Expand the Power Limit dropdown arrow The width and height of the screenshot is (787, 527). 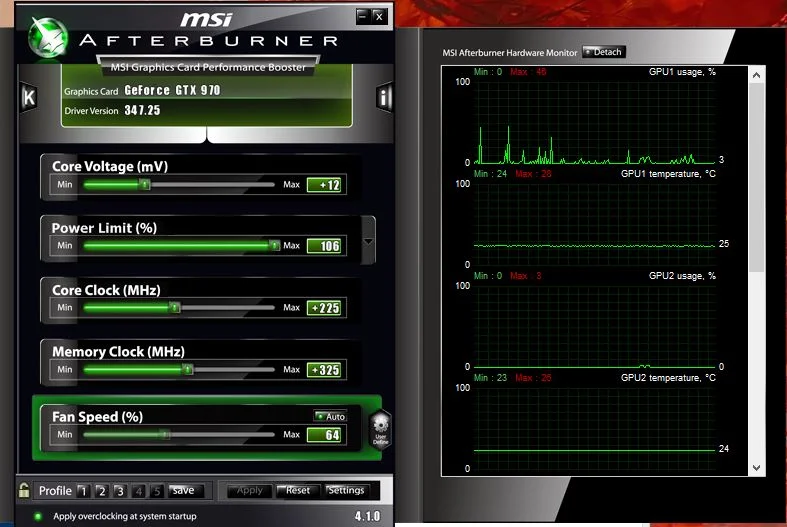pos(368,241)
